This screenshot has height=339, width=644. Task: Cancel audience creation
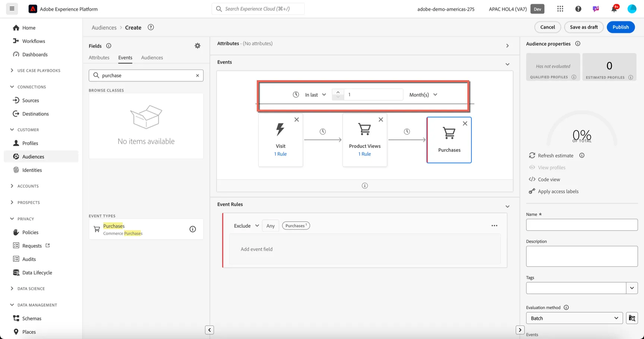(547, 27)
